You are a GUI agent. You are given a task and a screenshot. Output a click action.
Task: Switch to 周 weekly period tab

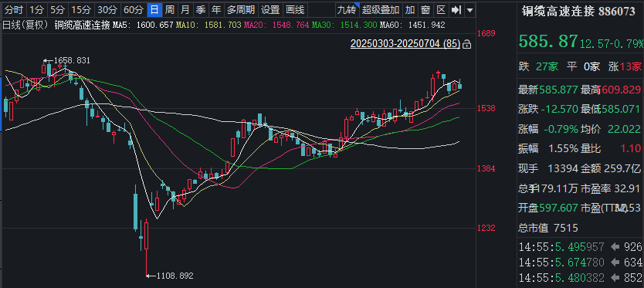point(170,9)
